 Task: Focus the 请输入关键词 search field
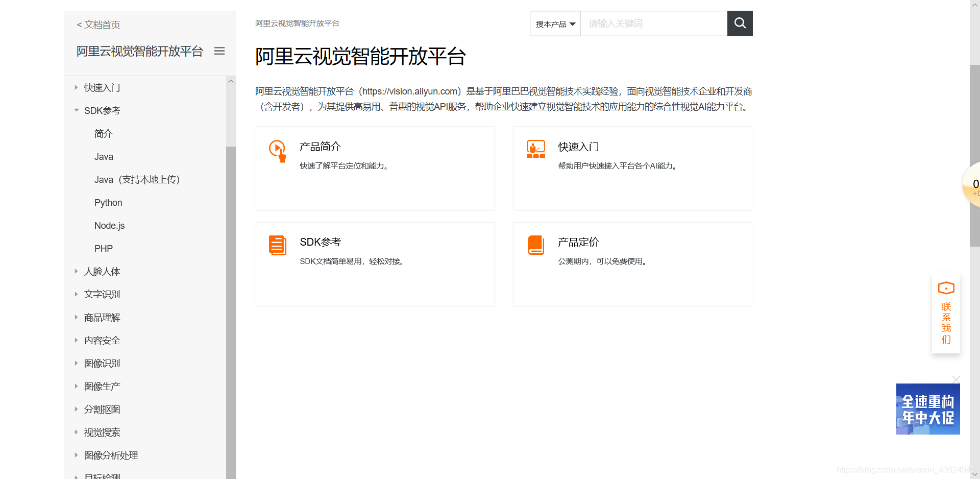pos(654,23)
